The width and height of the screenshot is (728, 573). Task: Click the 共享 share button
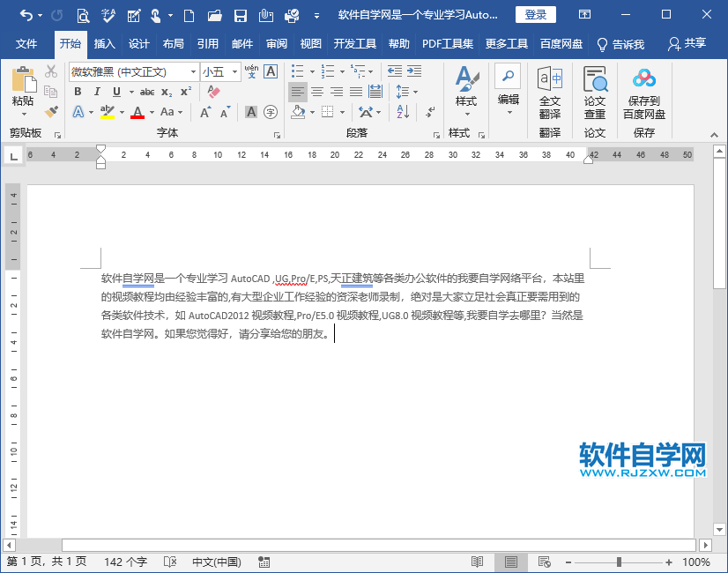pos(687,42)
